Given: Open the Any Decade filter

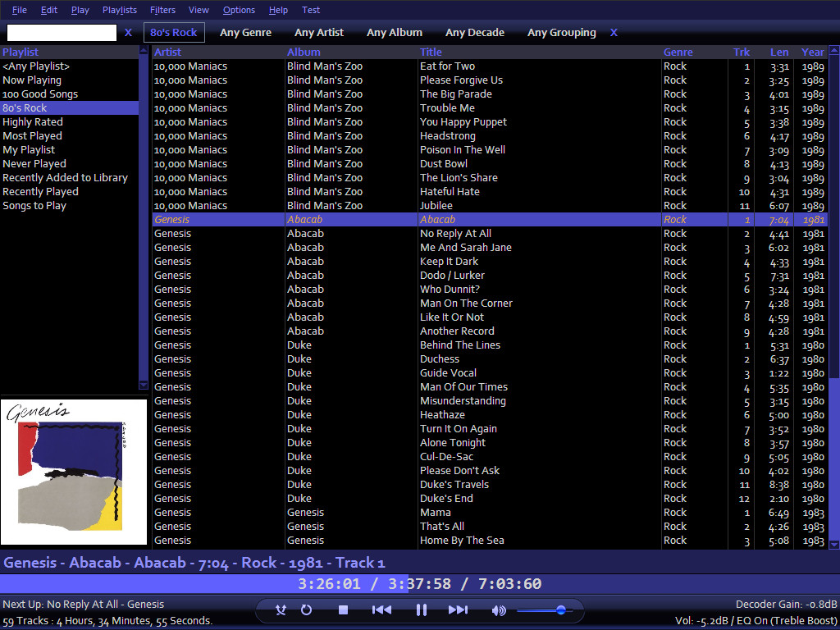Looking at the screenshot, I should pyautogui.click(x=475, y=33).
